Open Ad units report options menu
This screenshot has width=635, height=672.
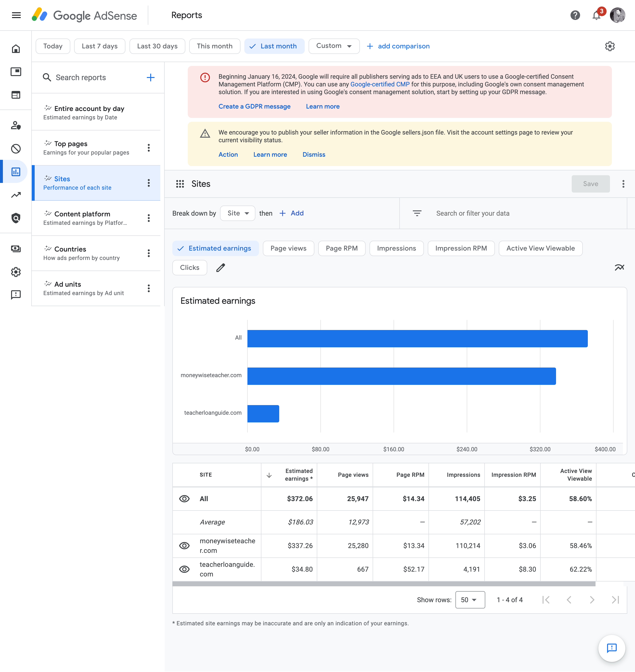[149, 289]
